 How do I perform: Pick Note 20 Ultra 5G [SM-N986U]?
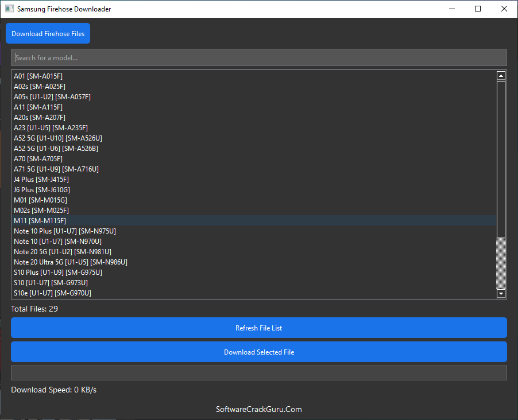pos(70,262)
